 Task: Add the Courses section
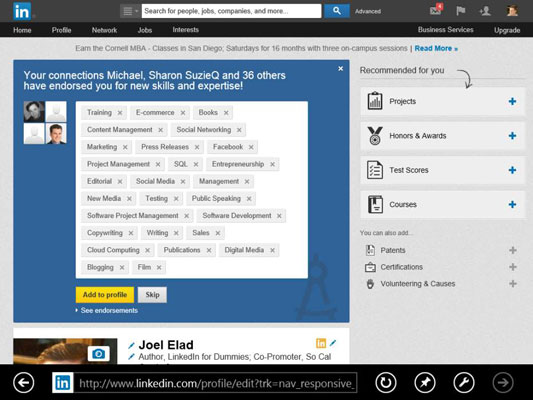click(512, 204)
